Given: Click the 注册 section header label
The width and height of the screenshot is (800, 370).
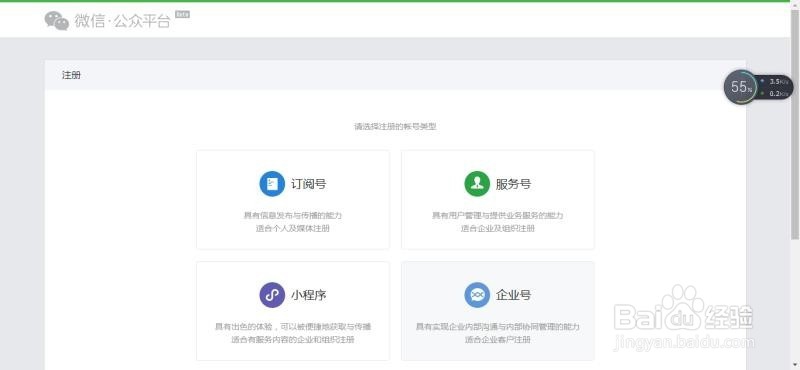Looking at the screenshot, I should [71, 76].
